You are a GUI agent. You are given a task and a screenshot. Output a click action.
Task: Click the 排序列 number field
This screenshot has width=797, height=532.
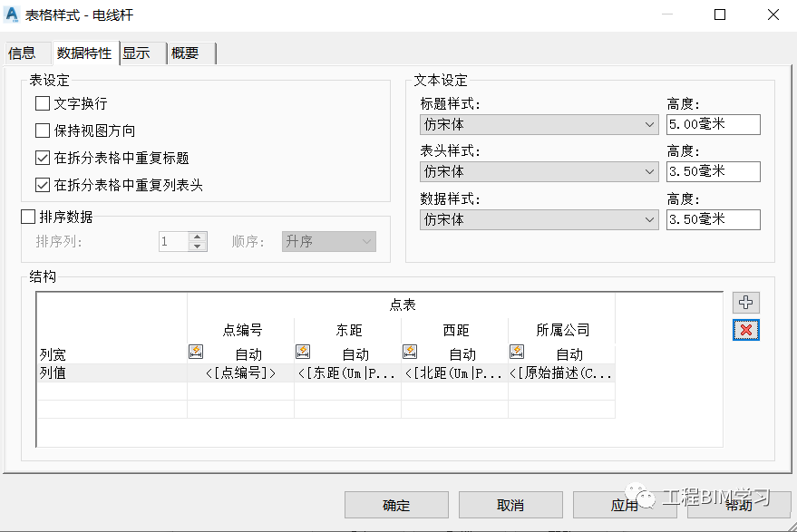(x=174, y=241)
